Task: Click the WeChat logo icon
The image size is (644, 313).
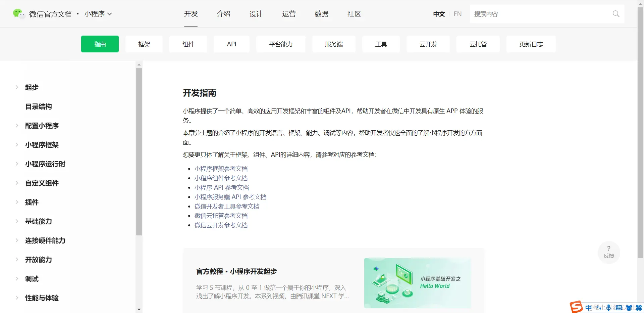Action: pyautogui.click(x=19, y=14)
